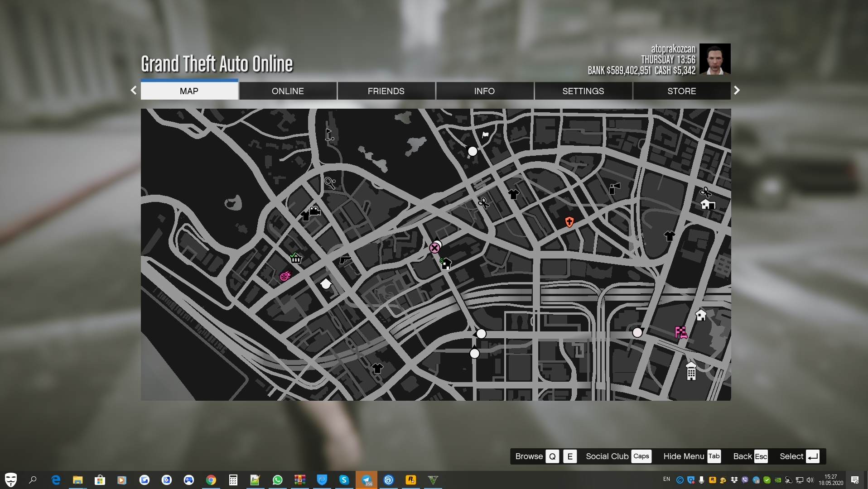Open the SETTINGS tab
This screenshot has width=868, height=489.
tap(583, 91)
